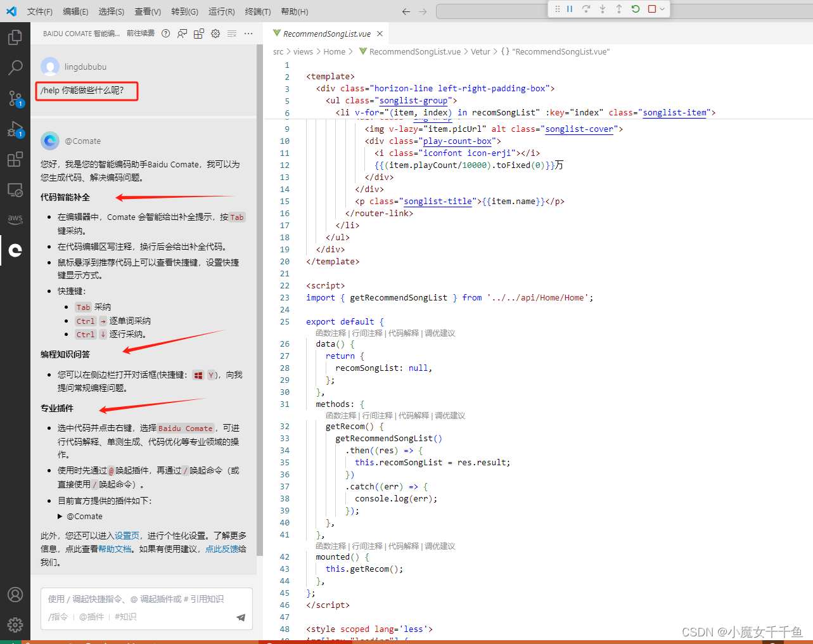Open the Manage gear in activity bar
This screenshot has width=813, height=644.
tap(15, 625)
